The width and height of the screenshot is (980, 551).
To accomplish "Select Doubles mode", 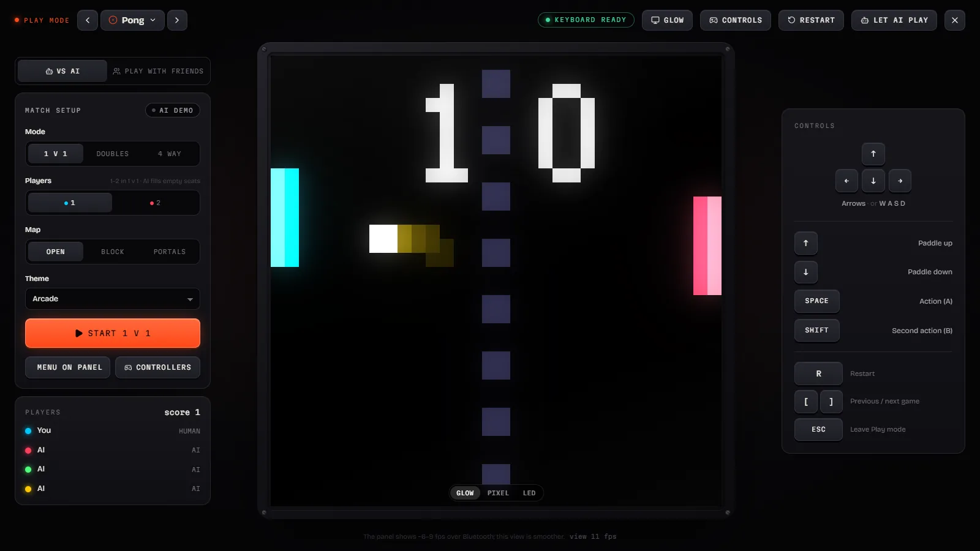I will (x=113, y=154).
